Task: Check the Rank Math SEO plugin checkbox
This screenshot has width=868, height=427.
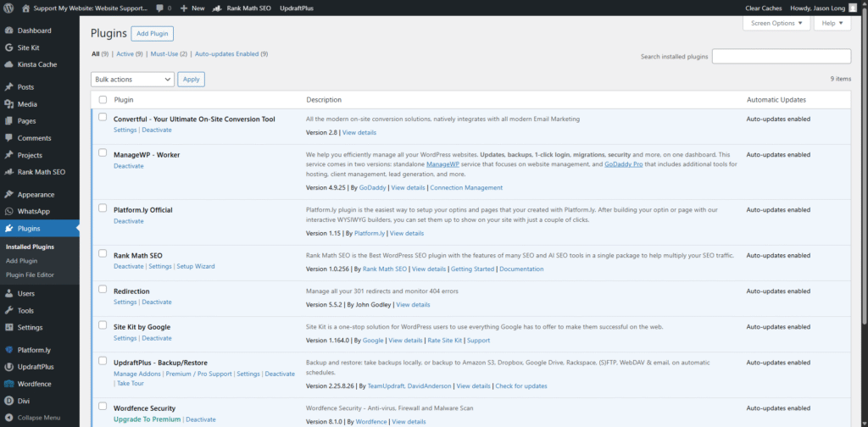Action: pos(103,253)
